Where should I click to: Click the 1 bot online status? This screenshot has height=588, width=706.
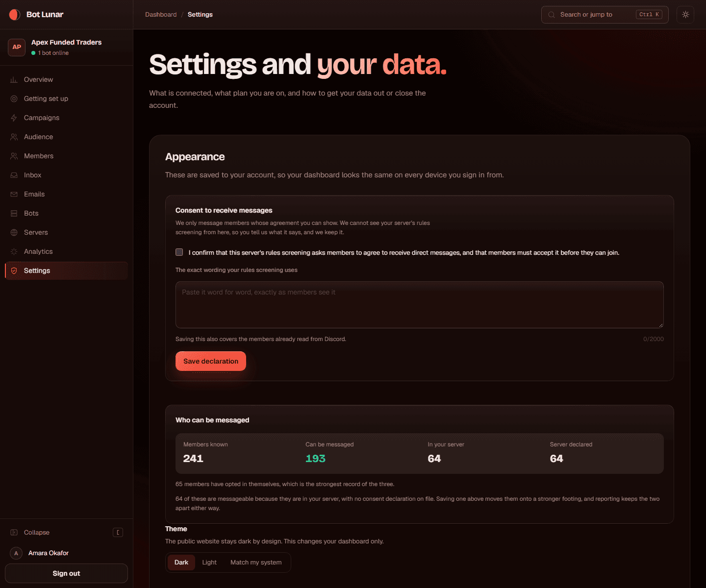coord(50,53)
